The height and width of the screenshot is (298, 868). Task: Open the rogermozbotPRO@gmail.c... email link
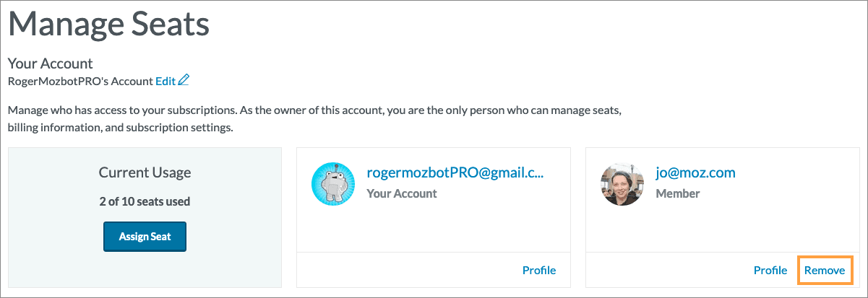(455, 173)
